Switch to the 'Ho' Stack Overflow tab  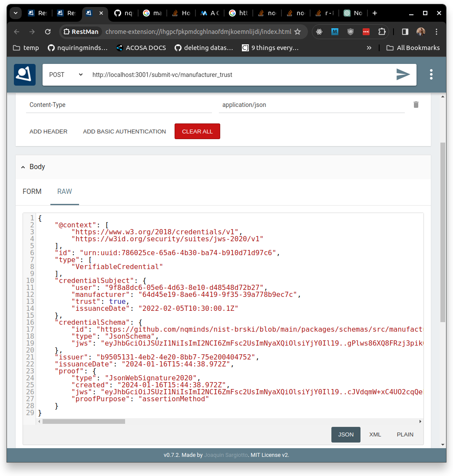[x=181, y=13]
